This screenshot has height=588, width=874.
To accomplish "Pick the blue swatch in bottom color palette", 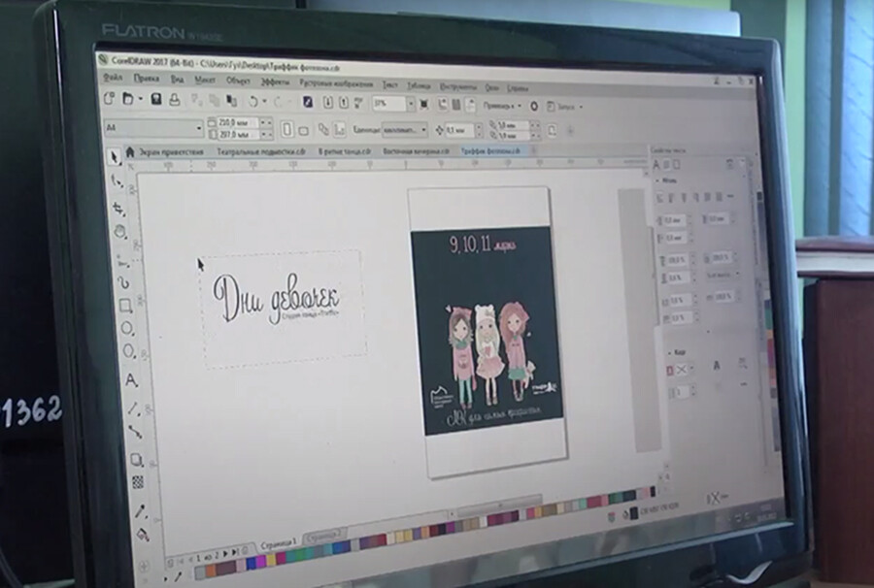I will point(252,563).
